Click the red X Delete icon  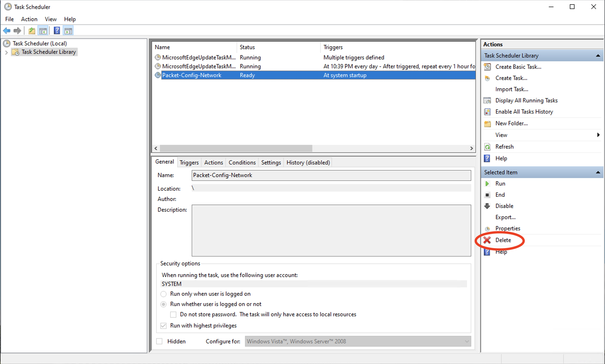tap(487, 240)
